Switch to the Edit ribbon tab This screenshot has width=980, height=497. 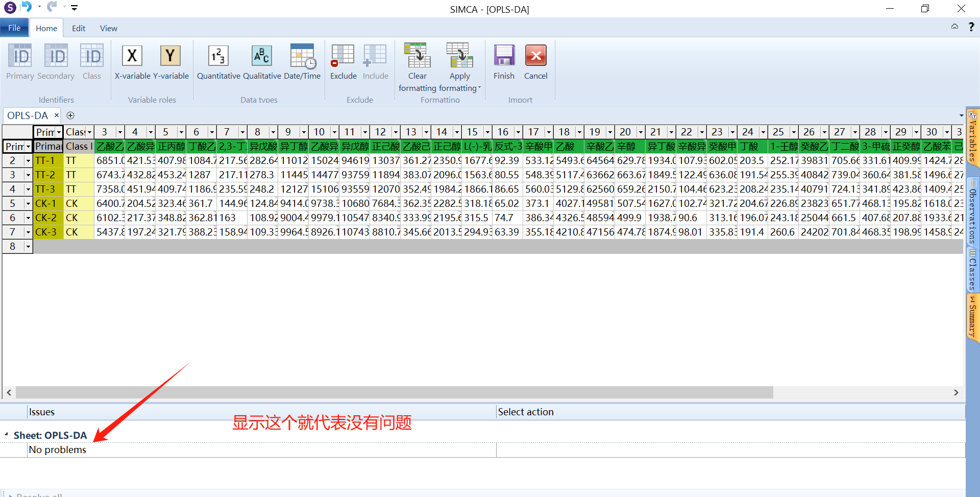(79, 29)
